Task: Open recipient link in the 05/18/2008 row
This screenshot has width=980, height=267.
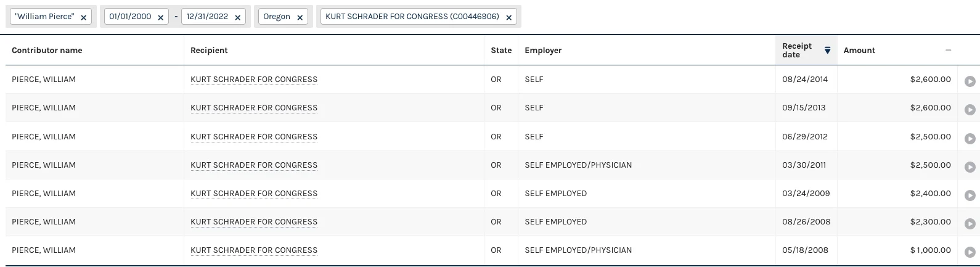Action: click(x=254, y=250)
